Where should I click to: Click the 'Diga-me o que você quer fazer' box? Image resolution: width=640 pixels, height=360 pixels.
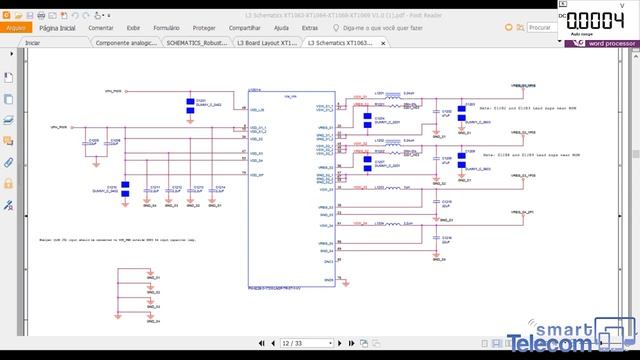(378, 28)
